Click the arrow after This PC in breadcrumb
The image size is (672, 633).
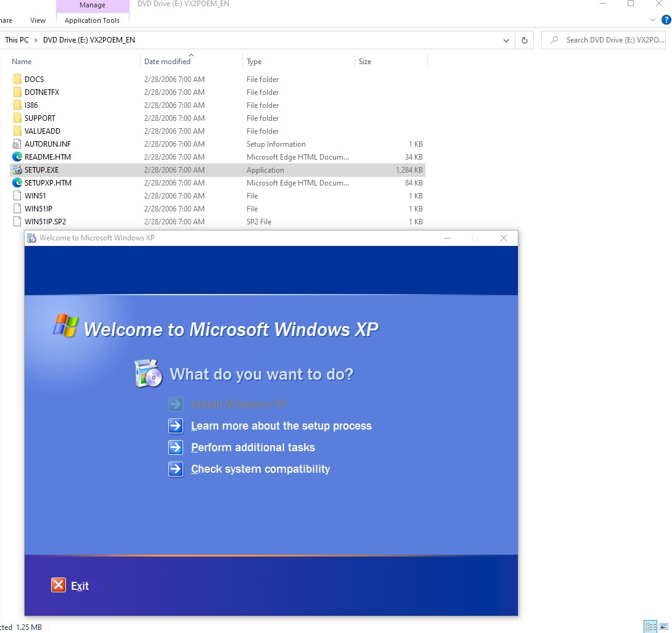pos(36,40)
